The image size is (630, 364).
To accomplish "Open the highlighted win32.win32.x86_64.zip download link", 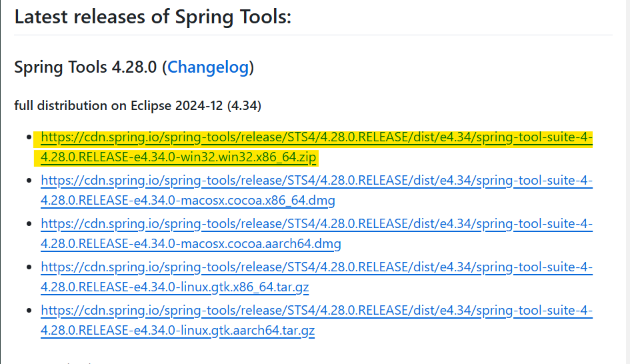I will click(x=317, y=147).
